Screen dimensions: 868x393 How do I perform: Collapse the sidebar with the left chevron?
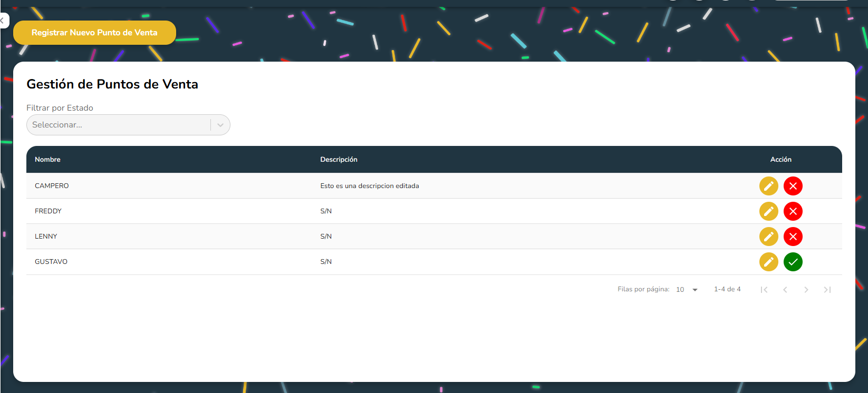pos(3,21)
